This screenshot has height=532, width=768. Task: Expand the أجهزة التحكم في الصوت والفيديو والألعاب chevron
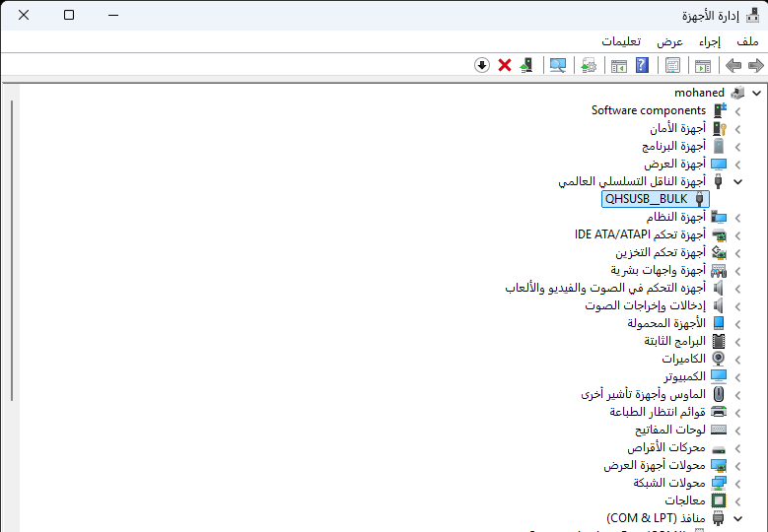coord(737,289)
